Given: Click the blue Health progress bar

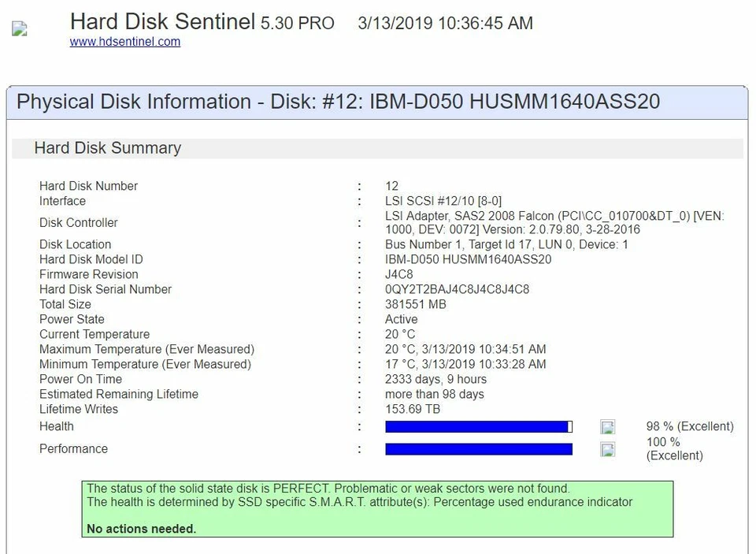Looking at the screenshot, I should tap(478, 426).
